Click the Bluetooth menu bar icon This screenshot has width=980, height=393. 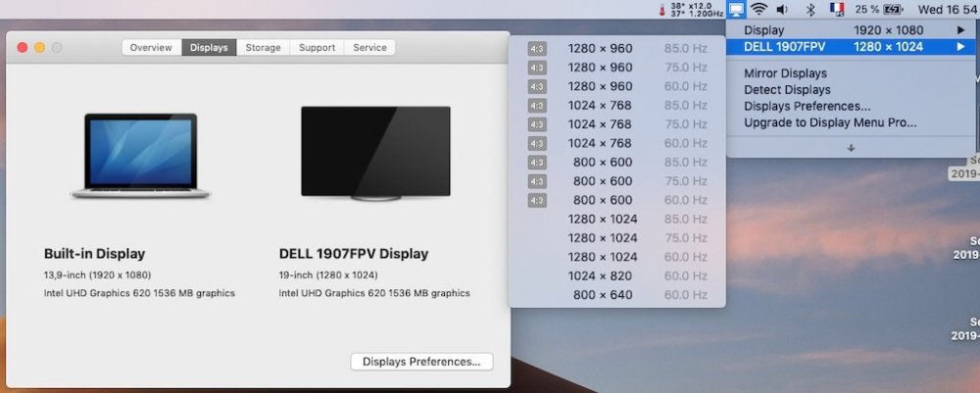[810, 10]
